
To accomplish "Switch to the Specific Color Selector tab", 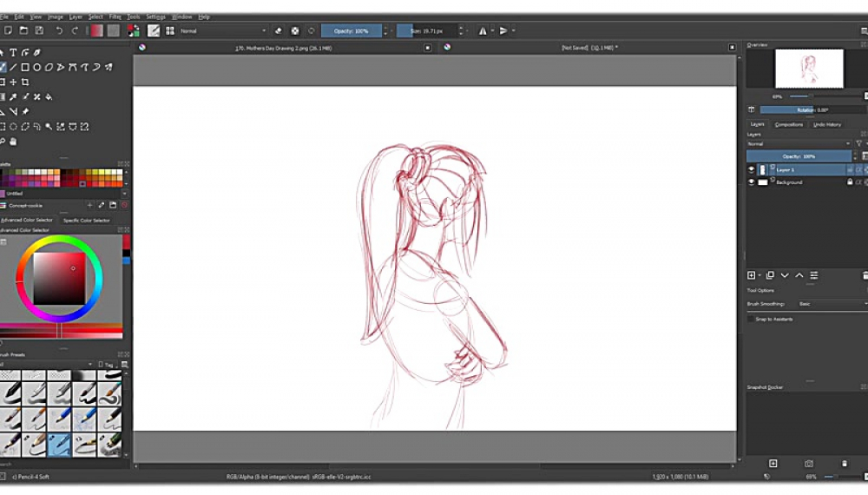I will pos(87,221).
